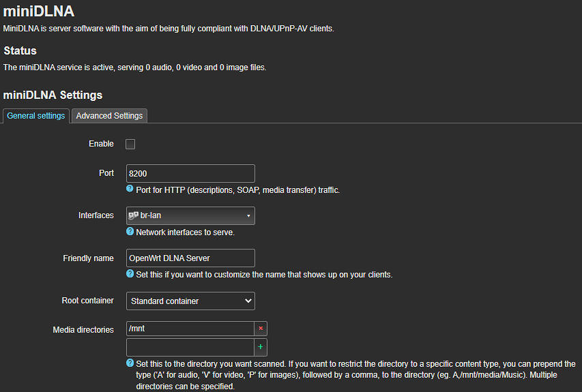Switch to the Advanced Settings tab
The width and height of the screenshot is (582, 392).
pos(109,116)
